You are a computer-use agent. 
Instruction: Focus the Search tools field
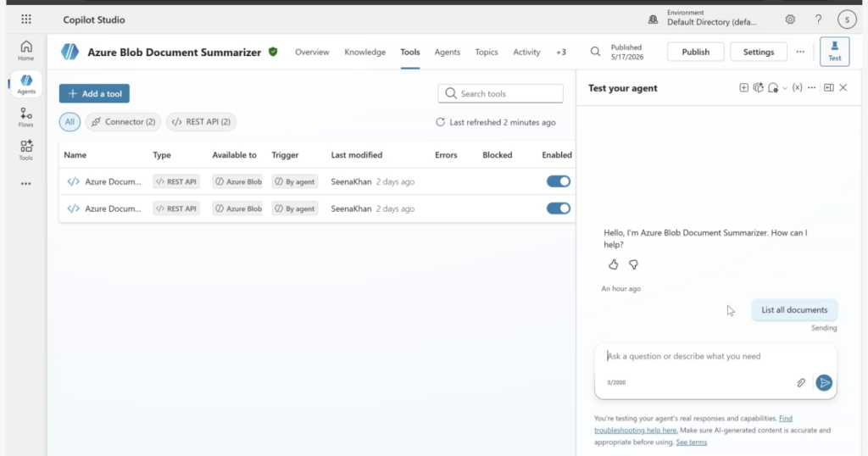(x=500, y=93)
